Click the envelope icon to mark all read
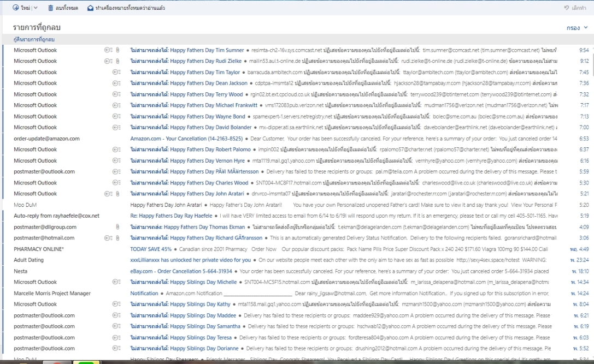The image size is (594, 364). pos(90,8)
